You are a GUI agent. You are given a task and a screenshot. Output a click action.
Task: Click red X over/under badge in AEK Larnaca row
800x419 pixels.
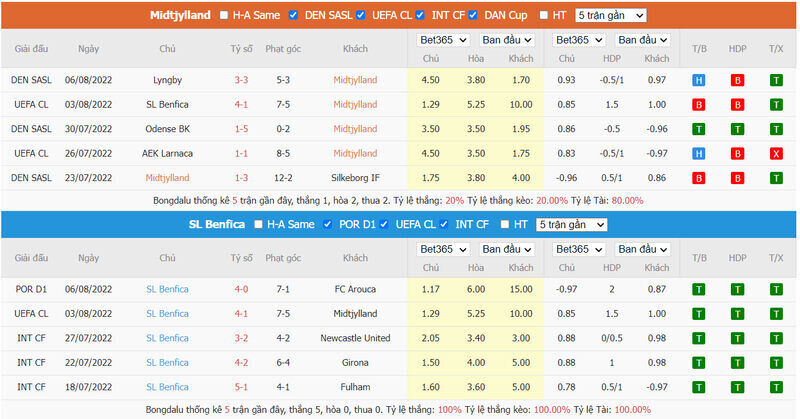click(x=776, y=154)
